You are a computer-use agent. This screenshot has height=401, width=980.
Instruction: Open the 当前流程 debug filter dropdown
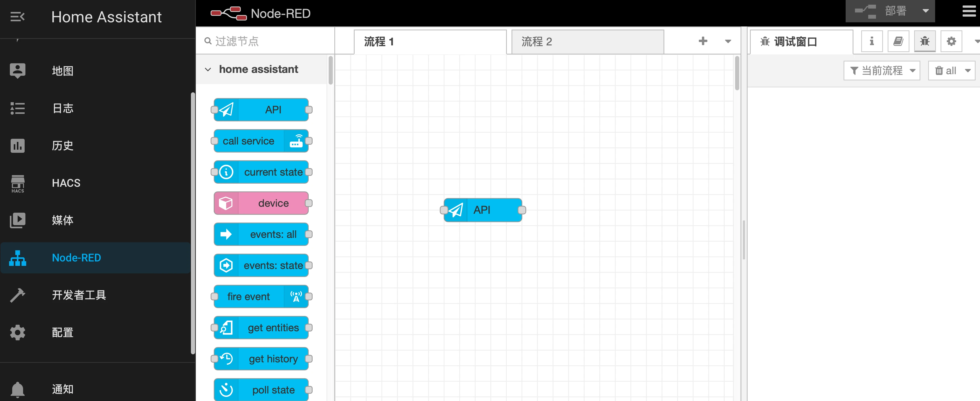click(882, 70)
